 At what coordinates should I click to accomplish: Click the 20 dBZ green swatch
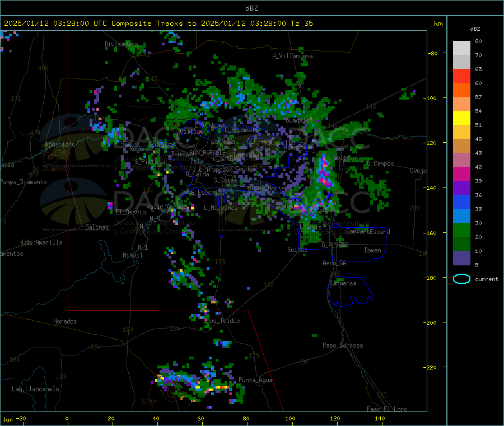tap(461, 230)
